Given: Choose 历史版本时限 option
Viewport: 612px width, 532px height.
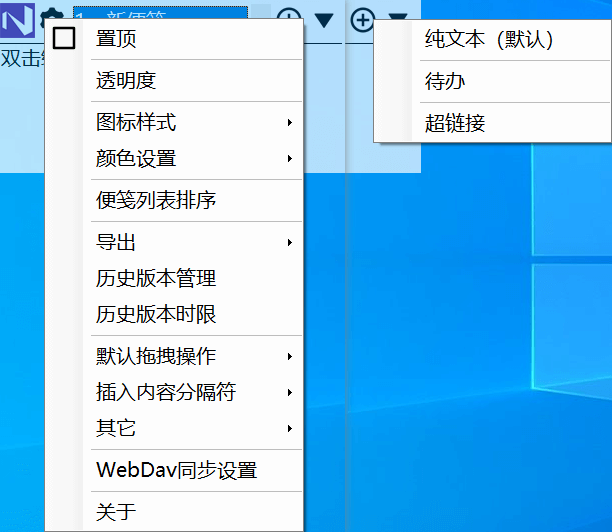Looking at the screenshot, I should tap(174, 314).
